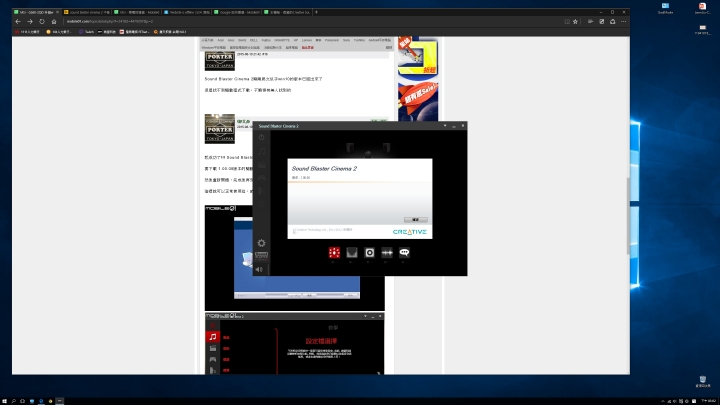
Task: Open the last bookmark in favorites bar
Action: click(170, 32)
